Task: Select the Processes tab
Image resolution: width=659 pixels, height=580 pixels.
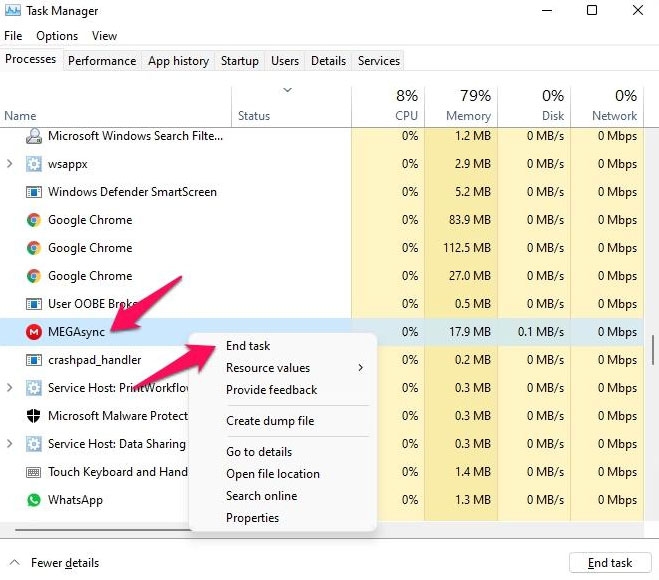Action: 31,59
